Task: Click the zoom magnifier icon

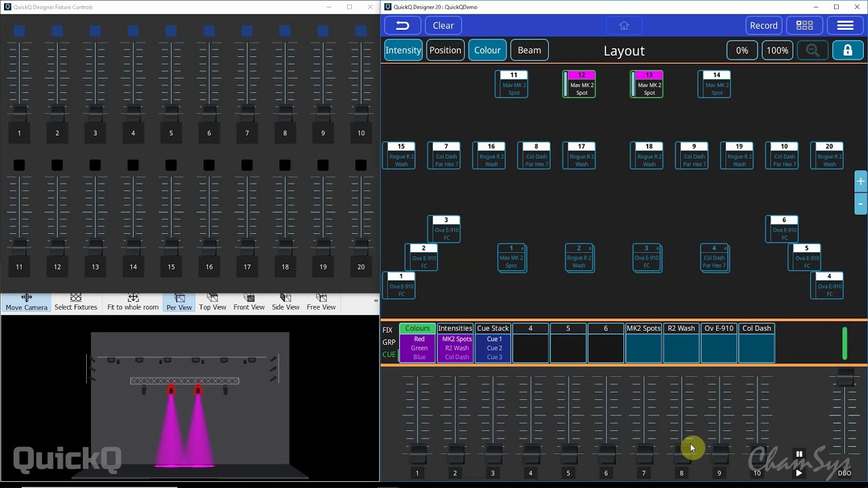Action: pos(812,50)
